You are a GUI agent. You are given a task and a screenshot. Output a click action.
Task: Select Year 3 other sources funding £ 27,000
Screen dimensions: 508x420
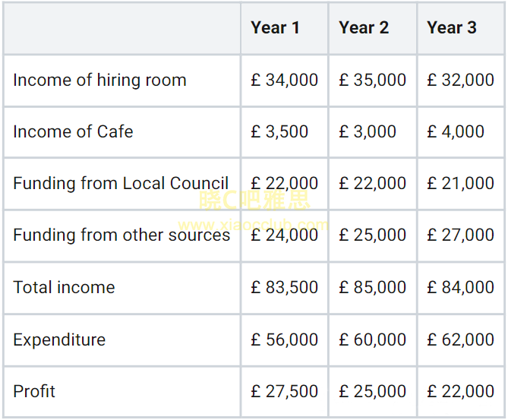point(461,235)
